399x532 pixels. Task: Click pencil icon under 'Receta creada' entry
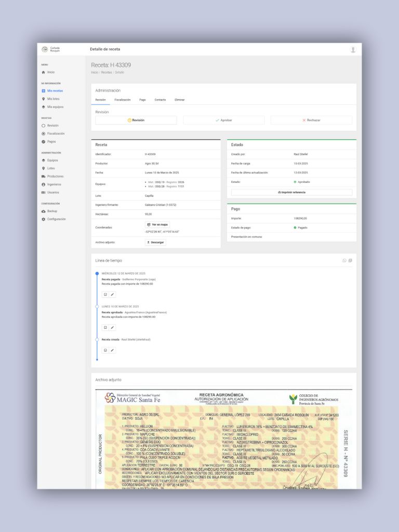tap(112, 350)
